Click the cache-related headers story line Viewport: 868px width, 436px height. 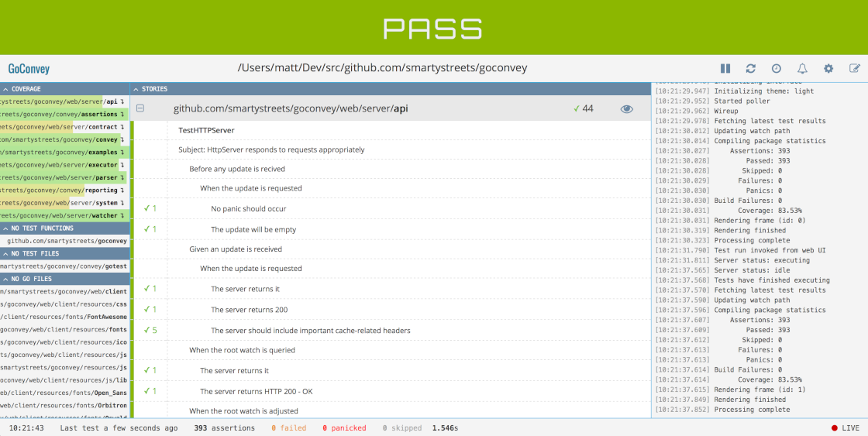311,331
